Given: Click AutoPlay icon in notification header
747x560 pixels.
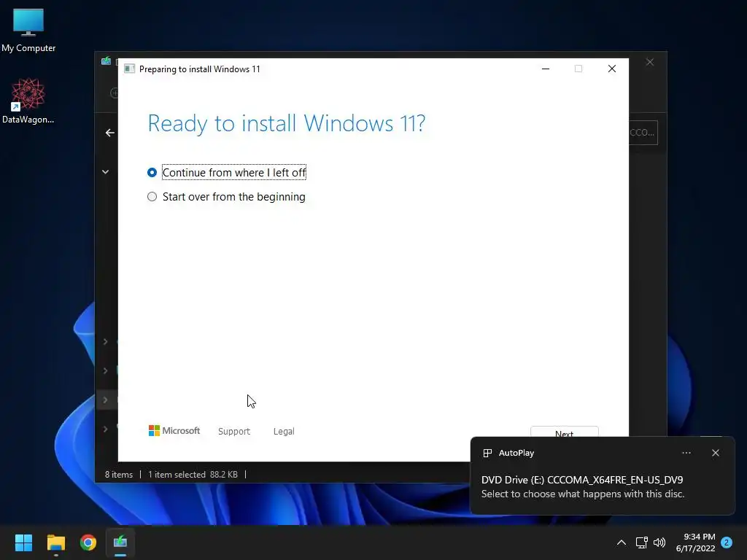Looking at the screenshot, I should click(487, 453).
